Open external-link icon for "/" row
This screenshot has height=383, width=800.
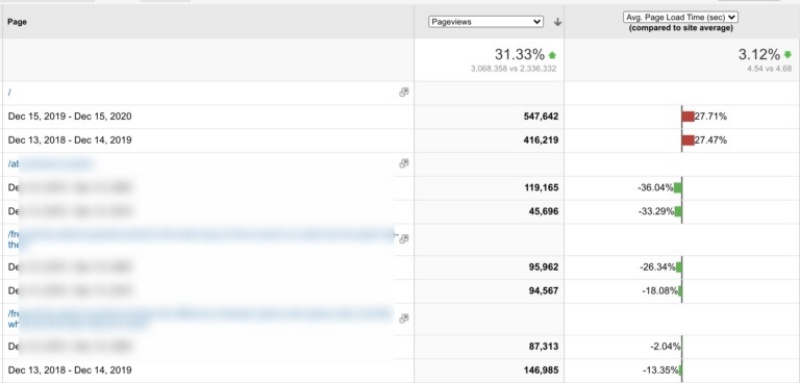click(x=404, y=92)
